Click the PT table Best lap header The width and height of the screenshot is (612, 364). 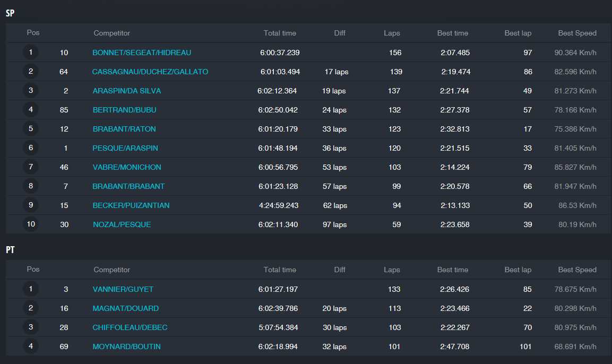[x=518, y=270]
